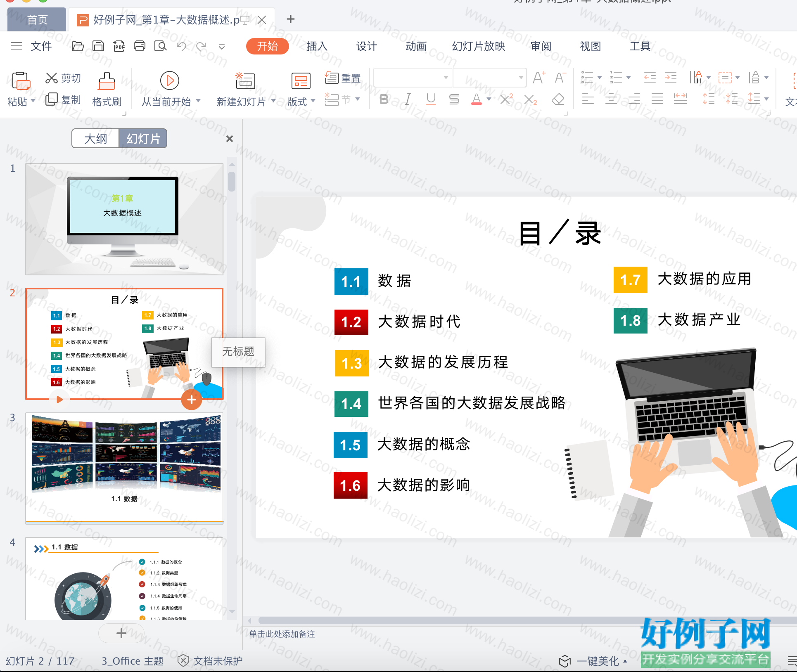Toggle align left paragraph
This screenshot has height=672, width=797.
(588, 99)
